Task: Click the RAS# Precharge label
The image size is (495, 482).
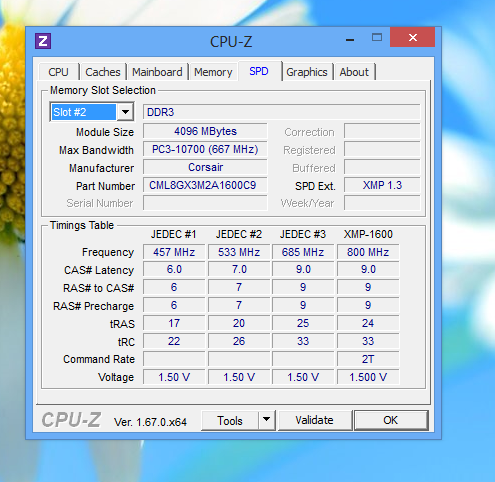Action: click(x=93, y=306)
